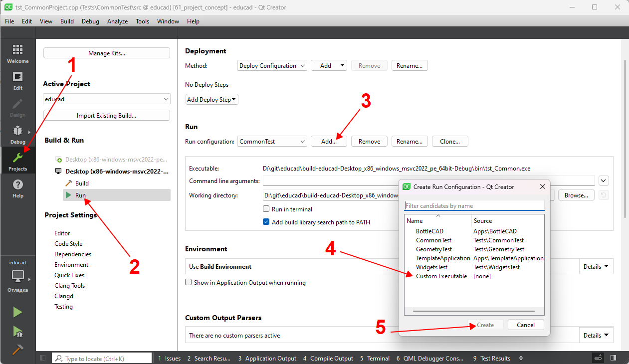Select the Build settings under the Desktop kit
Image resolution: width=629 pixels, height=364 pixels.
[82, 183]
